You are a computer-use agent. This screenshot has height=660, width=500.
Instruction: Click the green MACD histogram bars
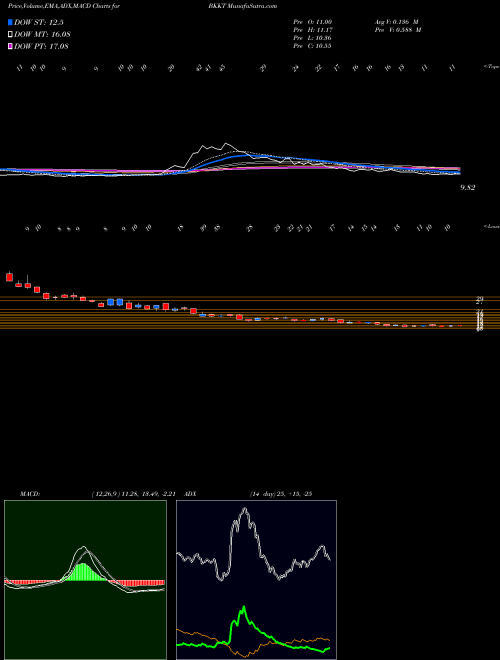[x=85, y=572]
